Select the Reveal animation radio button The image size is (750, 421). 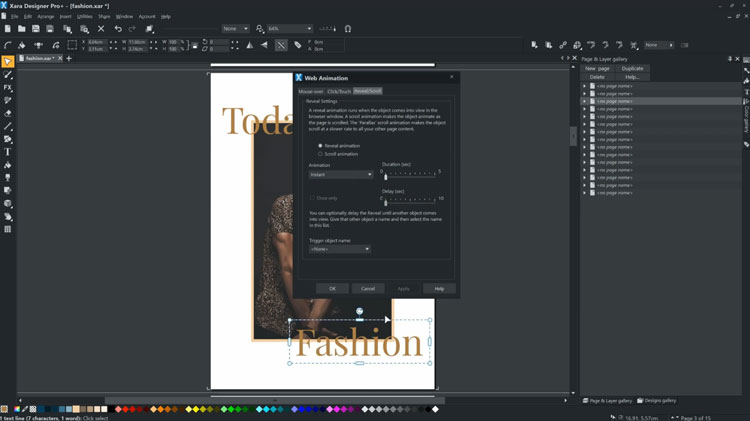[320, 145]
